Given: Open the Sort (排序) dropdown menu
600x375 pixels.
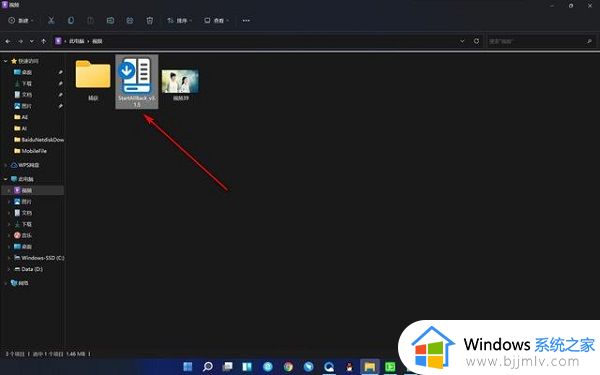Looking at the screenshot, I should coord(179,20).
